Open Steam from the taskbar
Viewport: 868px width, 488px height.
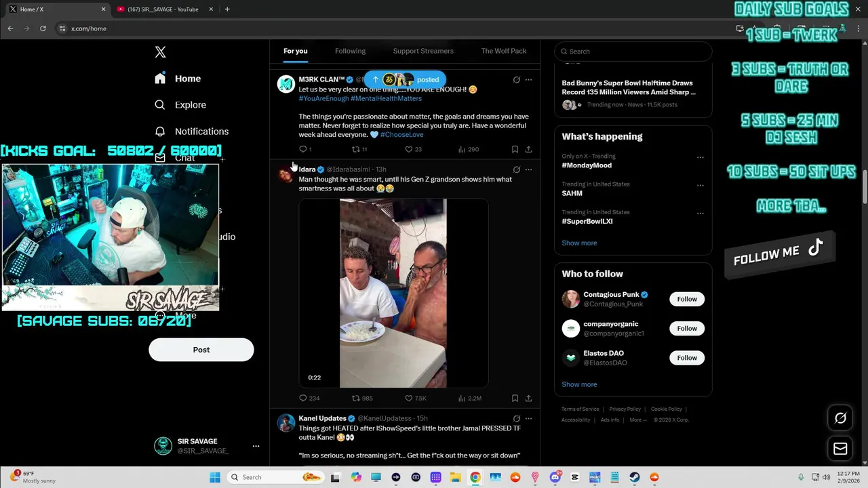tap(635, 477)
